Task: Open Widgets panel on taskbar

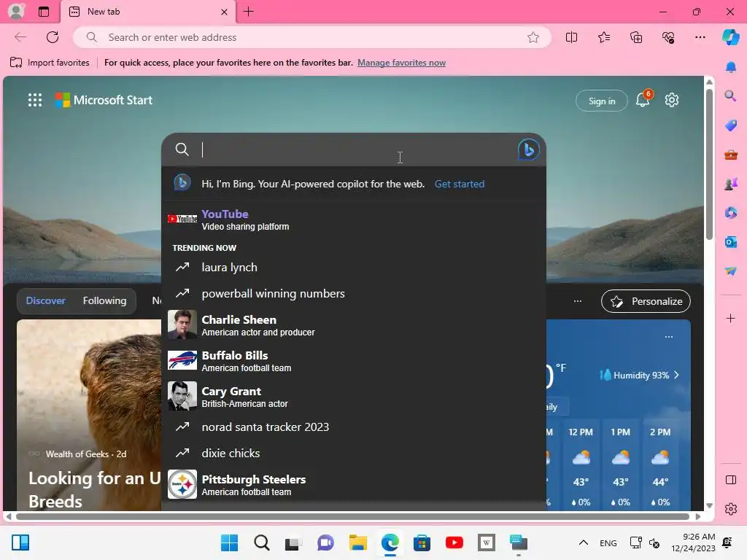Action: (20, 542)
